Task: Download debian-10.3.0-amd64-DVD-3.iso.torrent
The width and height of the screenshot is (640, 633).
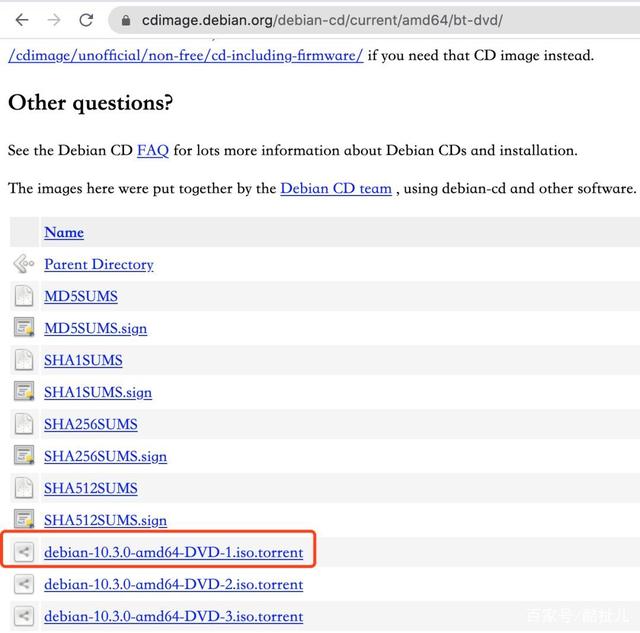Action: pos(173,617)
